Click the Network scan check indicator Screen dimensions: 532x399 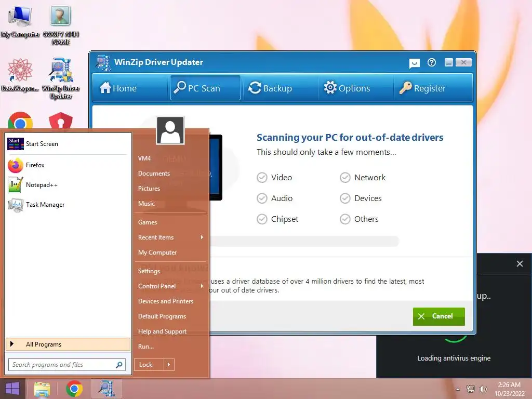click(345, 178)
